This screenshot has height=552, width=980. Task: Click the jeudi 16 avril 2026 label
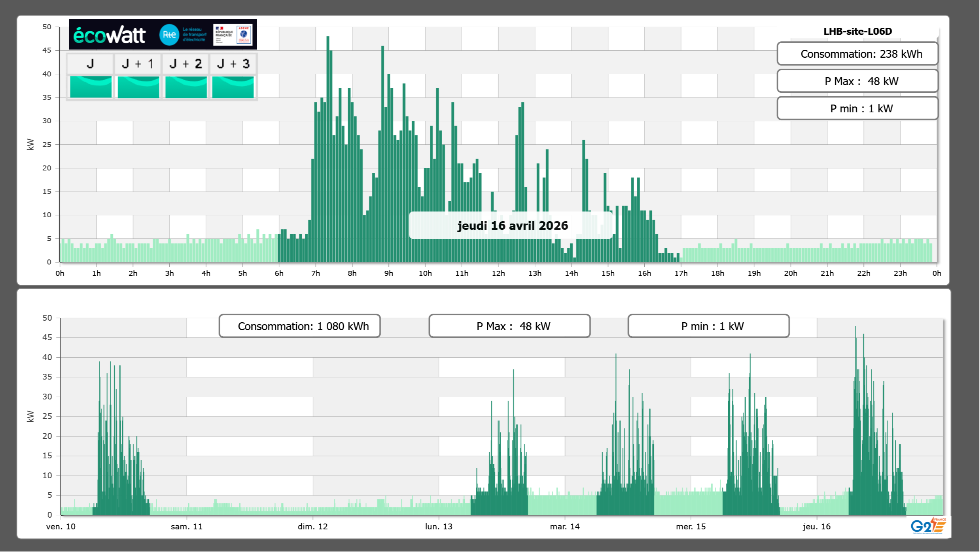[512, 225]
